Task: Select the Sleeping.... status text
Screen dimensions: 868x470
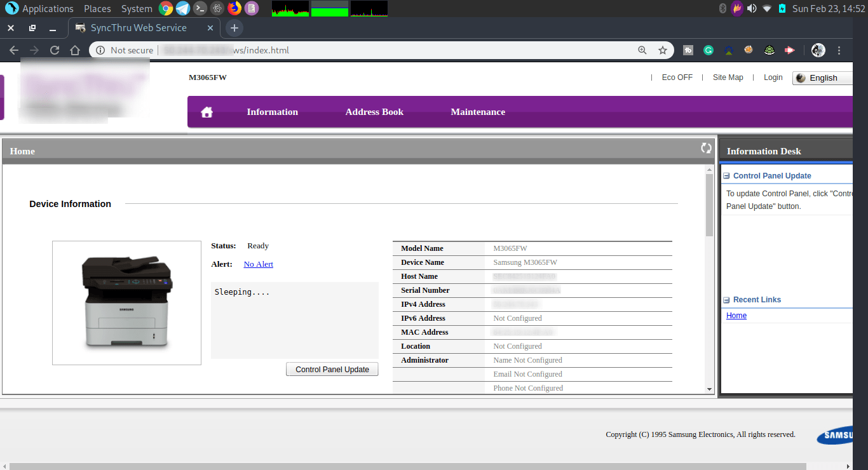Action: [242, 292]
